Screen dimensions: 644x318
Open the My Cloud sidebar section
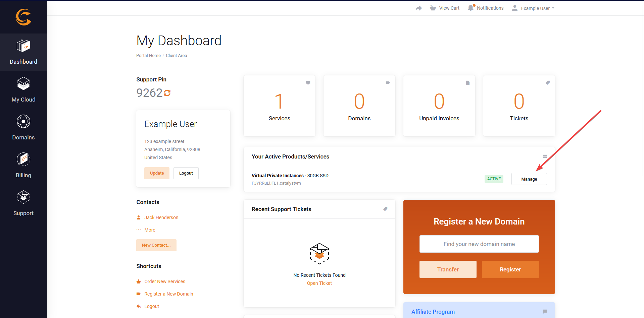pos(23,90)
